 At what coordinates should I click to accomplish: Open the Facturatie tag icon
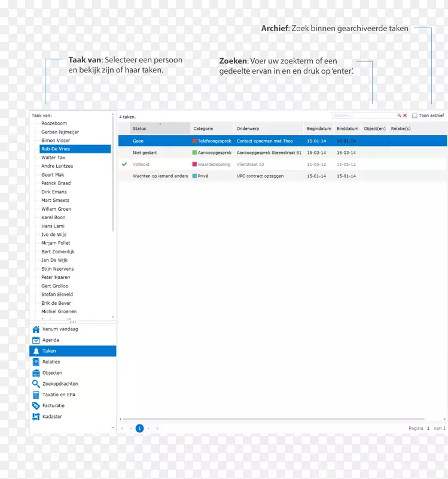coord(36,406)
